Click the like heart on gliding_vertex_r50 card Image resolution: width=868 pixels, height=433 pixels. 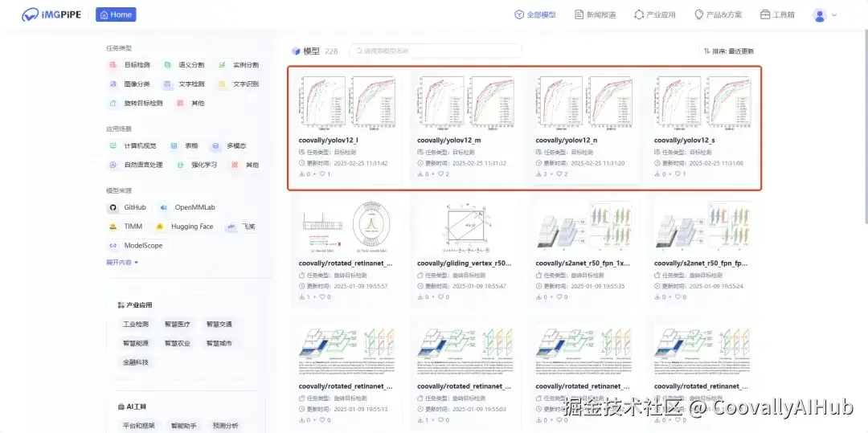coord(440,297)
